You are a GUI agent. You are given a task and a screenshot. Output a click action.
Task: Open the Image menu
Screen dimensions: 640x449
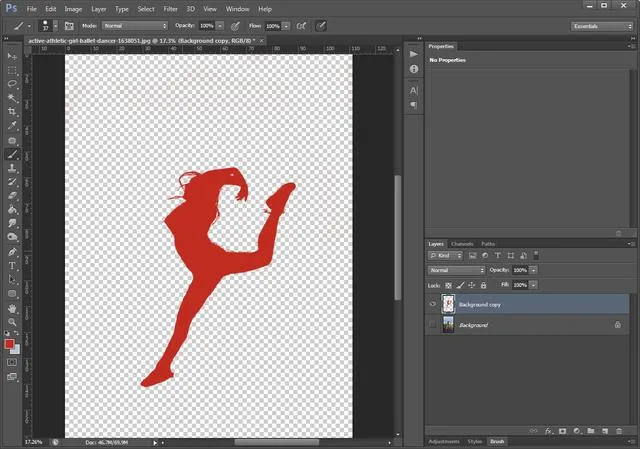73,9
